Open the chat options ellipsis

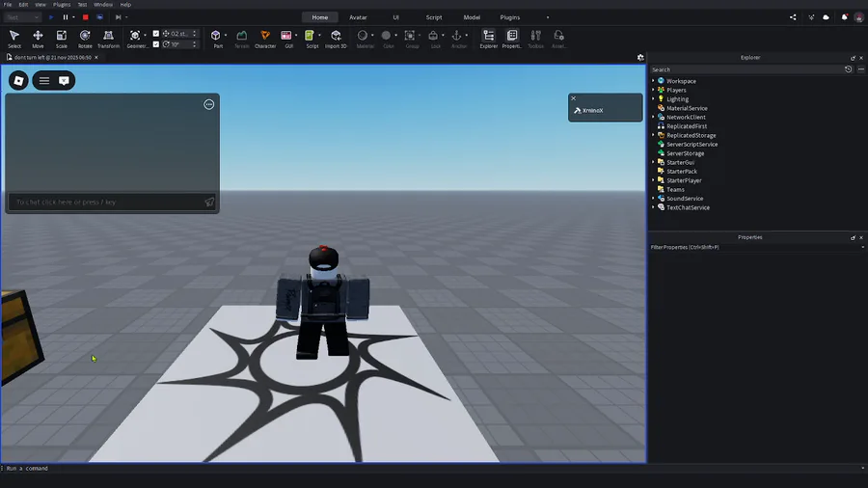(x=208, y=104)
